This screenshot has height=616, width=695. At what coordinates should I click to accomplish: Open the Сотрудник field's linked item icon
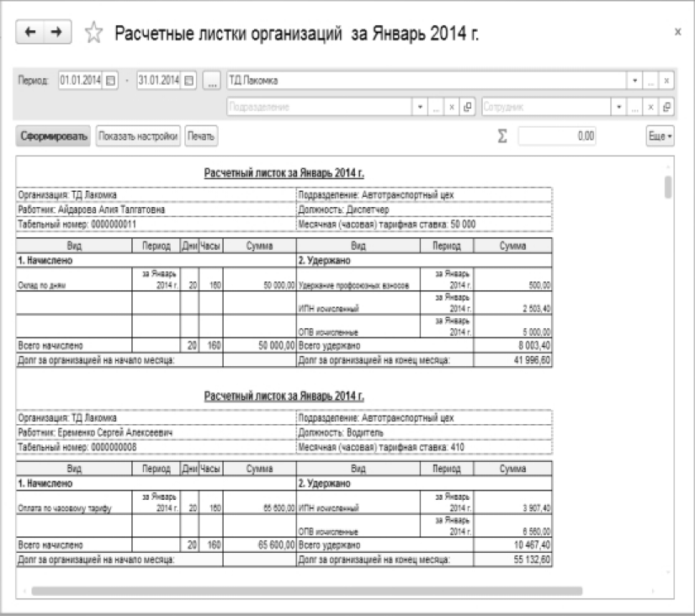tap(666, 107)
